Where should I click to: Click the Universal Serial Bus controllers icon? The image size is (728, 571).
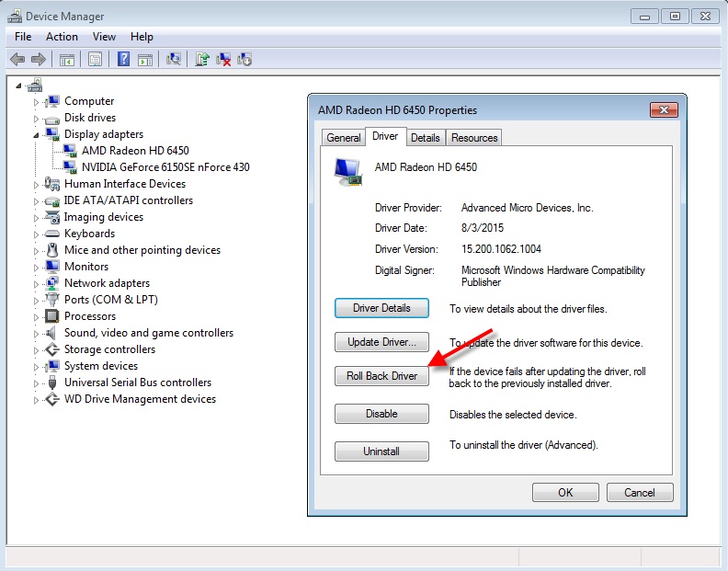(52, 383)
